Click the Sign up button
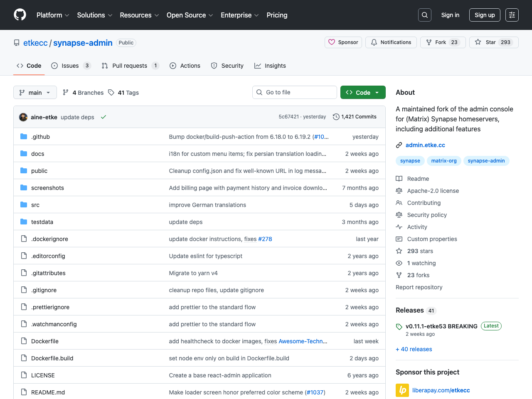 point(485,15)
